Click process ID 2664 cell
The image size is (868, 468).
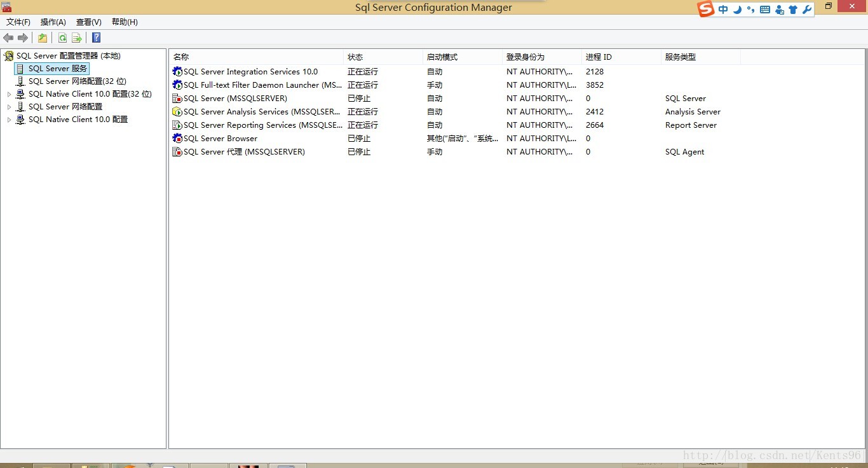coord(595,125)
